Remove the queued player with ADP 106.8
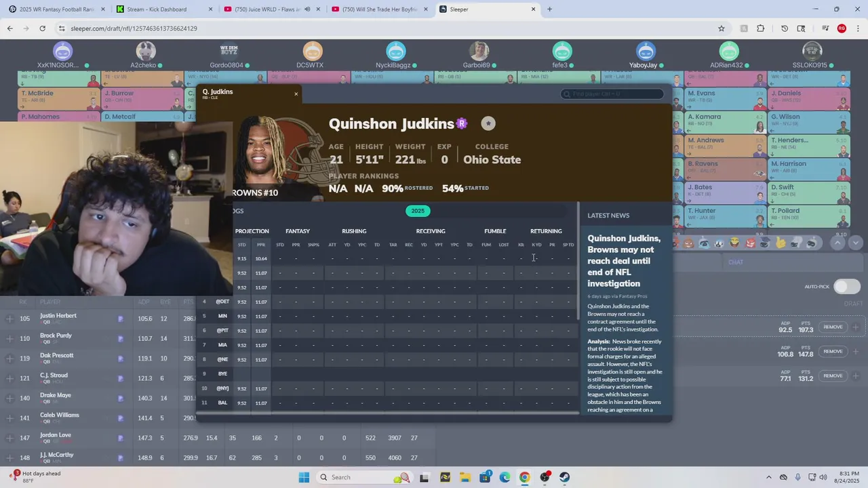868x488 pixels. pos(833,351)
